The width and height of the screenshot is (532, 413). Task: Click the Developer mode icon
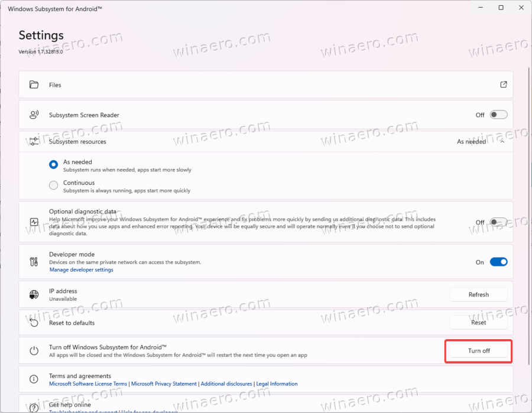(34, 262)
